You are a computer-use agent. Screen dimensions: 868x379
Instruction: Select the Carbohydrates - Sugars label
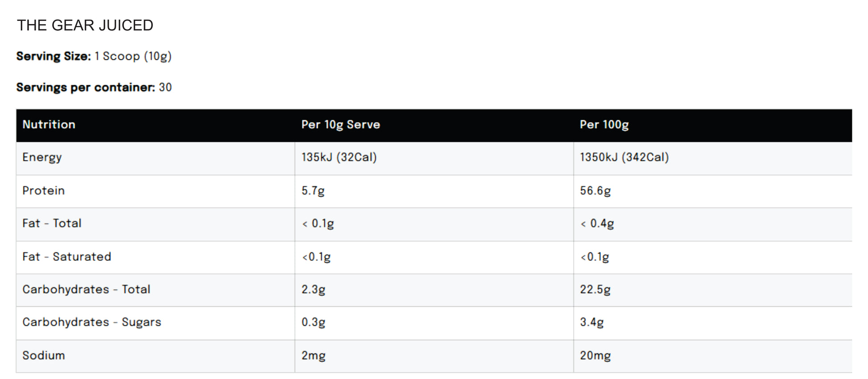click(x=92, y=322)
